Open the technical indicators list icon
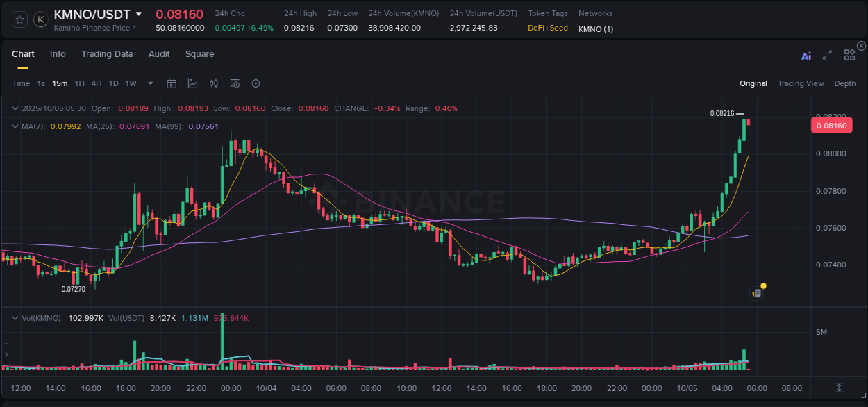Viewport: 868px width, 407px height. 234,83
